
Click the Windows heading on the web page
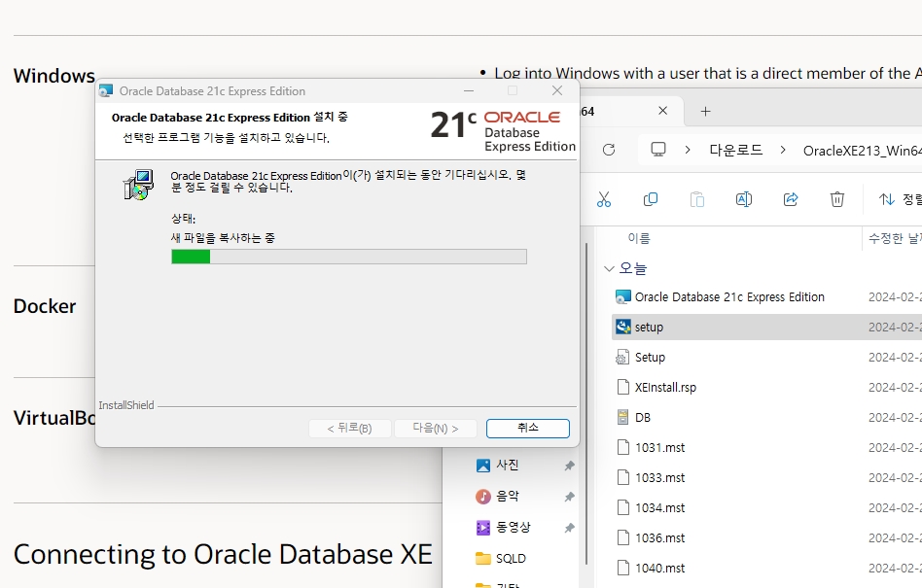[x=54, y=76]
